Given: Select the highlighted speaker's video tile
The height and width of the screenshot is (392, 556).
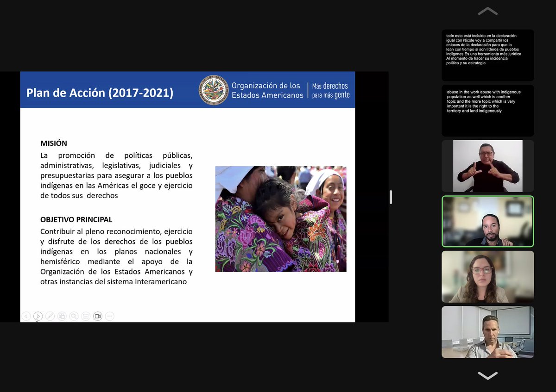Looking at the screenshot, I should tap(487, 221).
